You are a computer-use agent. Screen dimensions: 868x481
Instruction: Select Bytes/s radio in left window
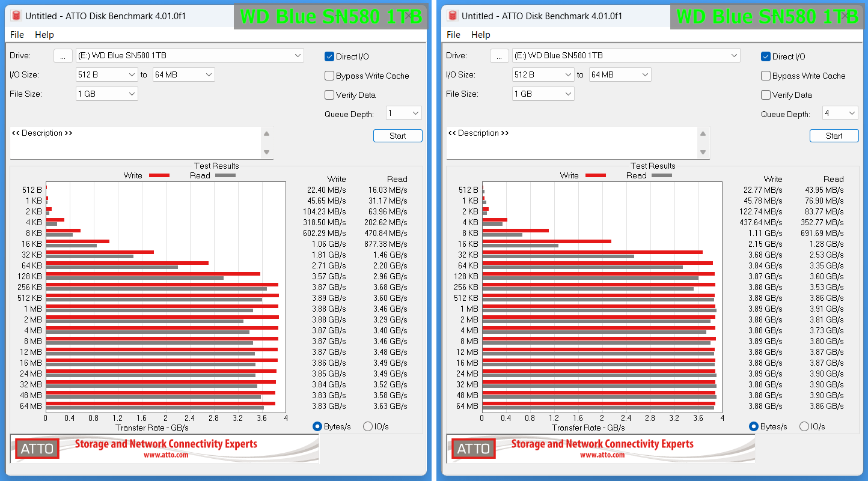tap(317, 426)
